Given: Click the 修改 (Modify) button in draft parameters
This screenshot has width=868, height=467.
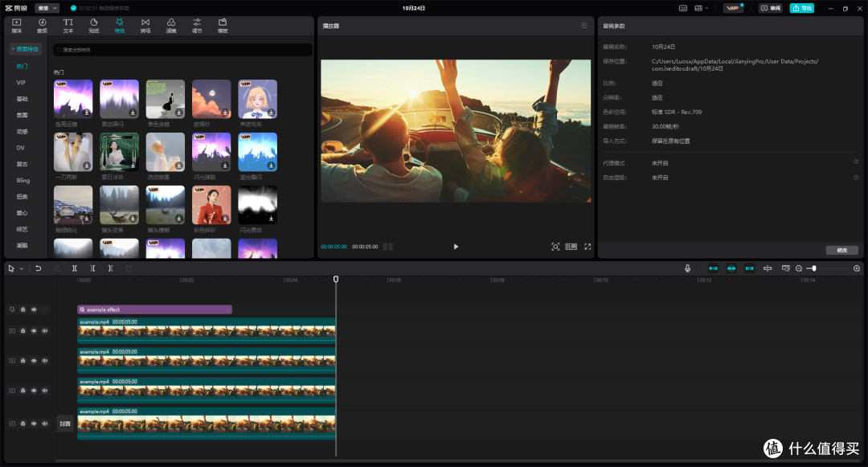Looking at the screenshot, I should coord(841,250).
